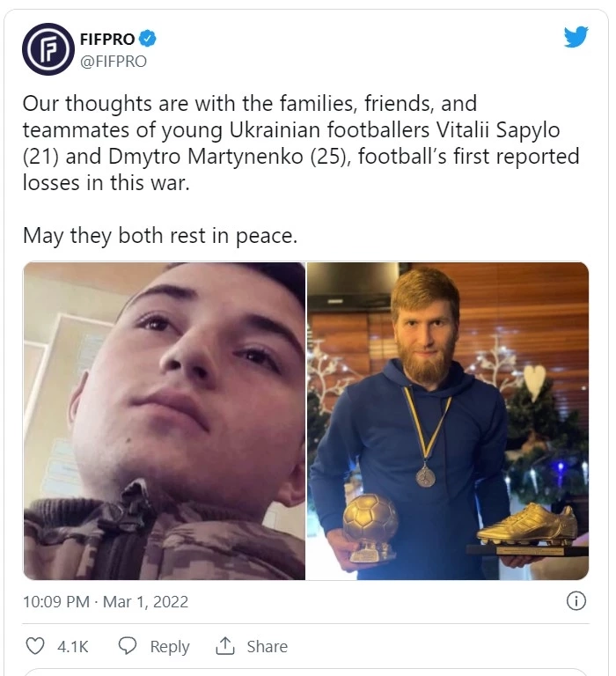The image size is (616, 676).
Task: Like the tweet with the heart icon
Action: point(35,646)
